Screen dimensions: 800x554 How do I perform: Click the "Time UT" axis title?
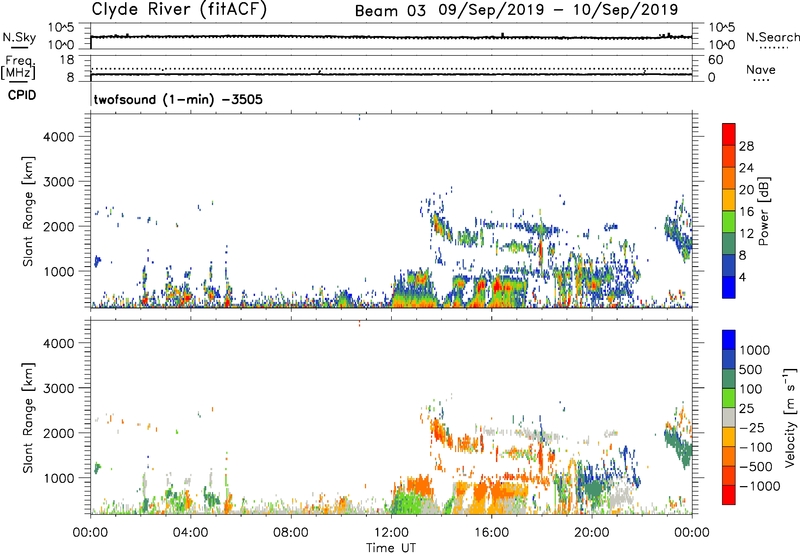391,548
